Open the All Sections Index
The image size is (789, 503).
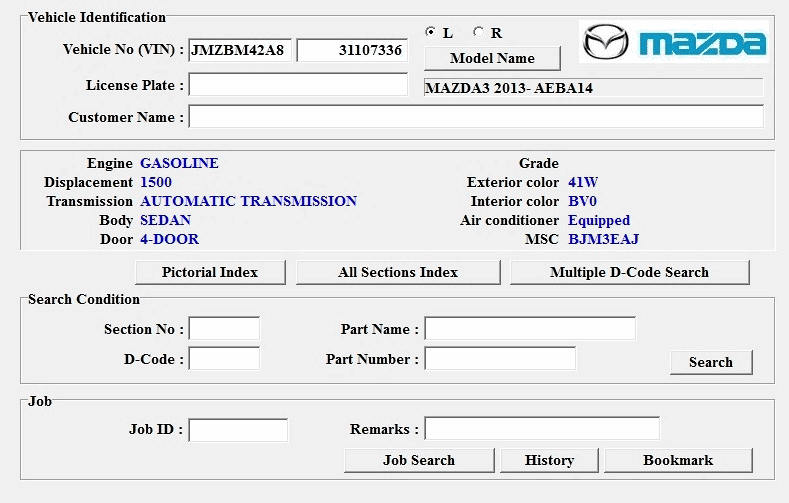(398, 272)
